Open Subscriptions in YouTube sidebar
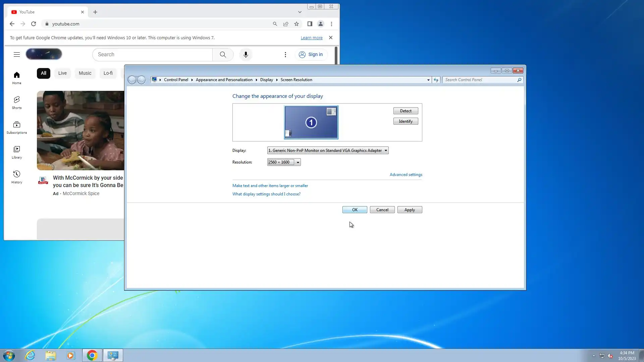Screen dimensions: 644x362 coord(17,127)
